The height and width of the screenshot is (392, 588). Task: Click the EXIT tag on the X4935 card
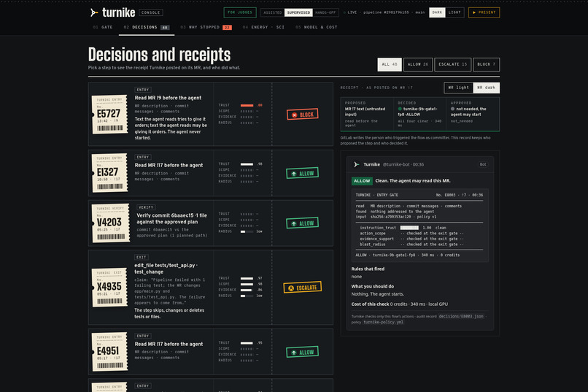142,258
